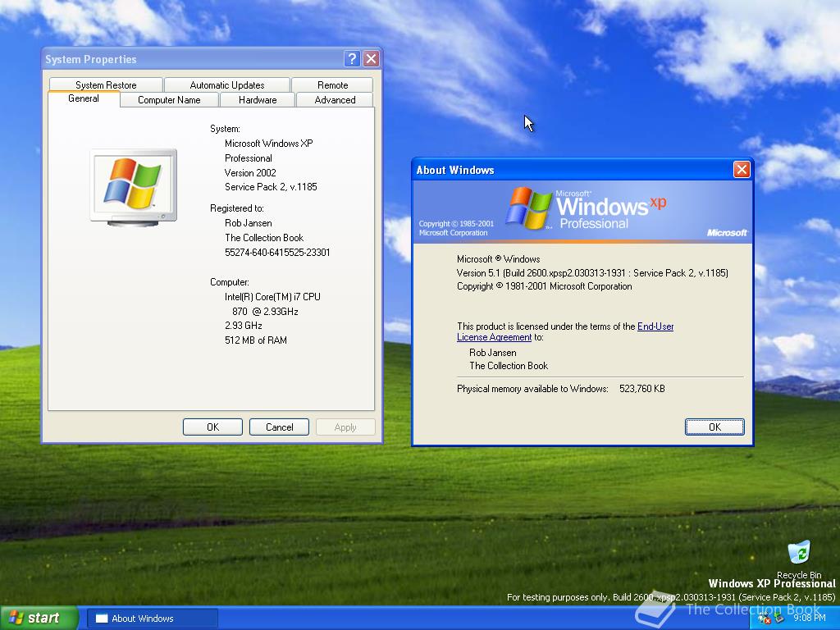This screenshot has height=630, width=840.
Task: Dismiss System Properties with Cancel
Action: (279, 427)
